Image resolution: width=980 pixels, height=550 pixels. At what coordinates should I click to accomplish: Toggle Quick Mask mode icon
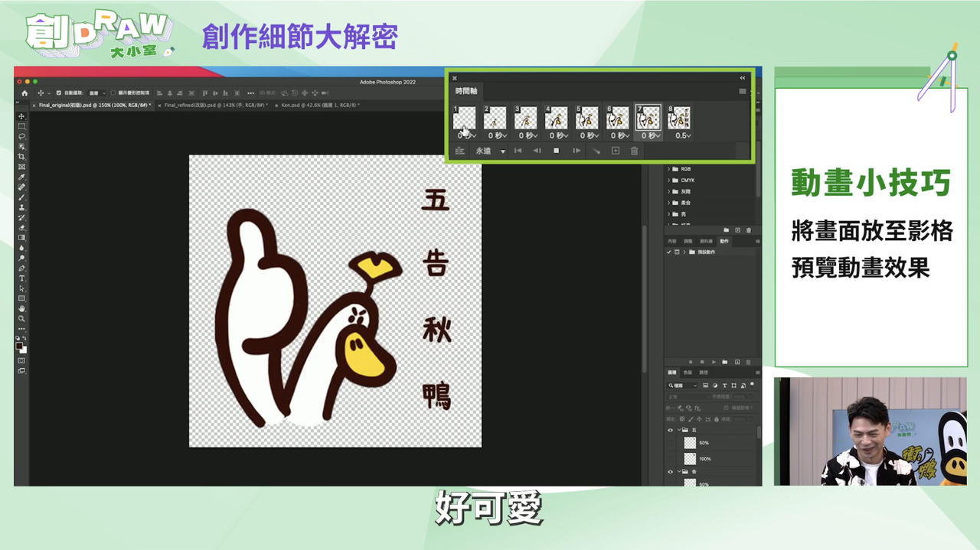click(x=21, y=360)
